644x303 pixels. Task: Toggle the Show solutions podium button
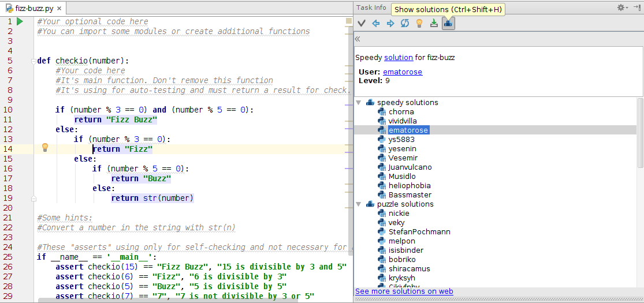click(x=449, y=24)
